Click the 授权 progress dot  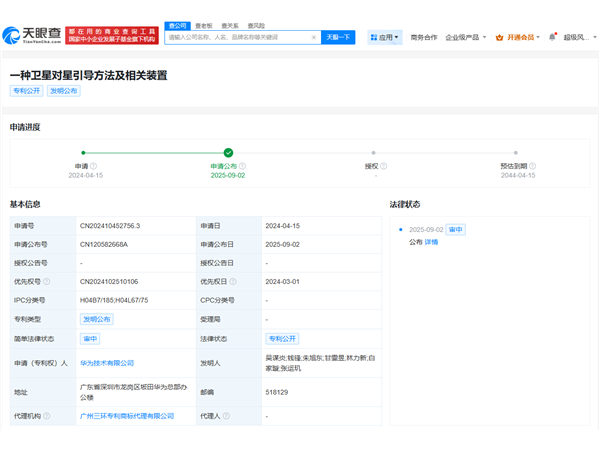pyautogui.click(x=373, y=153)
